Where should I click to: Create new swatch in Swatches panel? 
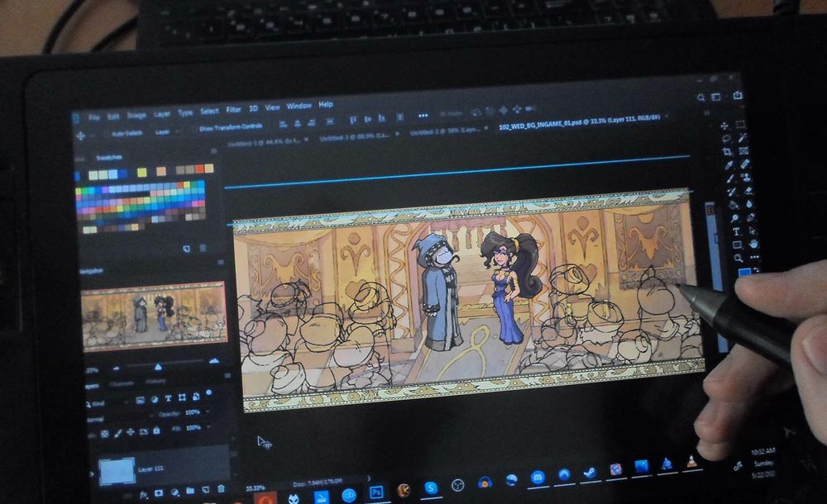coord(186,249)
